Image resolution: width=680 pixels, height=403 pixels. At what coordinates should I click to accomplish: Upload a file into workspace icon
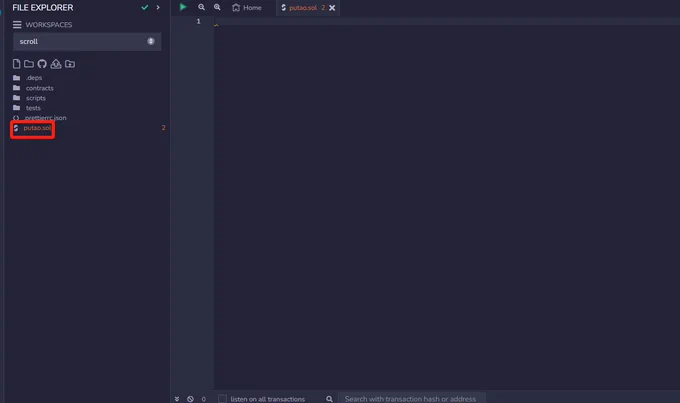56,64
